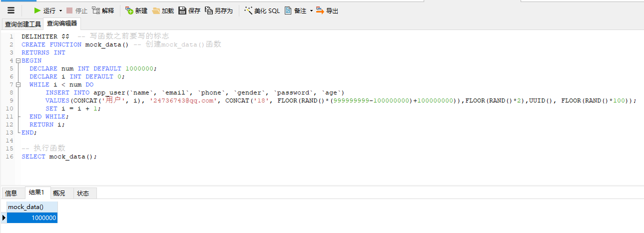644x233 pixels.
Task: Click WHILE i < num DO line
Action: click(x=61, y=84)
